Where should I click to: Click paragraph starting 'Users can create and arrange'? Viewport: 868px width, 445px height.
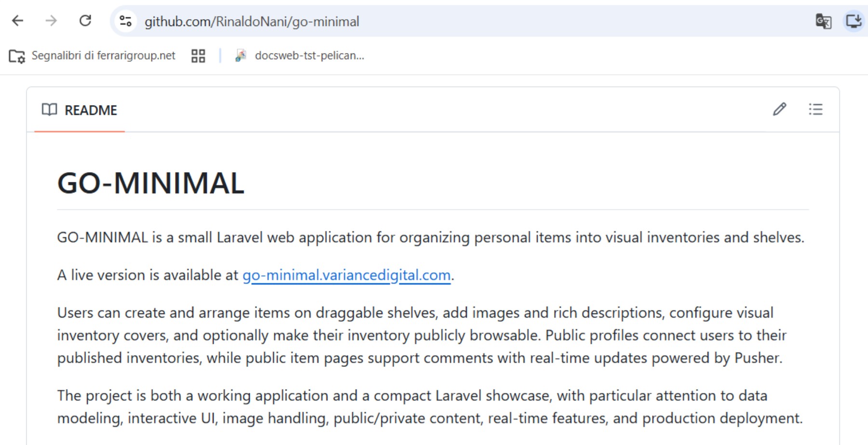click(422, 336)
